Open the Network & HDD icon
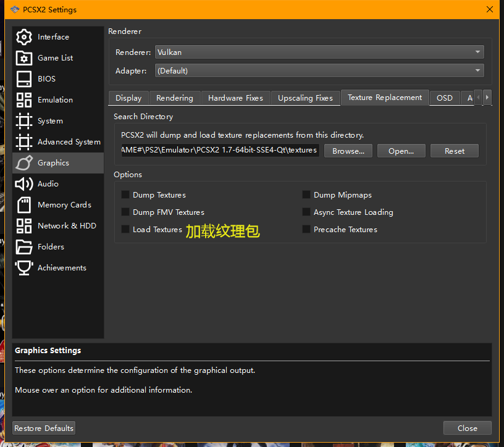This screenshot has width=504, height=447. point(24,226)
